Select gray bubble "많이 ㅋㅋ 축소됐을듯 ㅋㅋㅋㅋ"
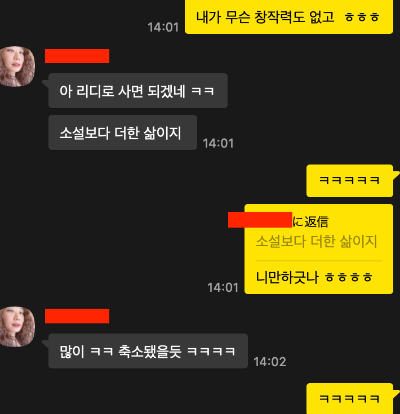 (x=148, y=351)
